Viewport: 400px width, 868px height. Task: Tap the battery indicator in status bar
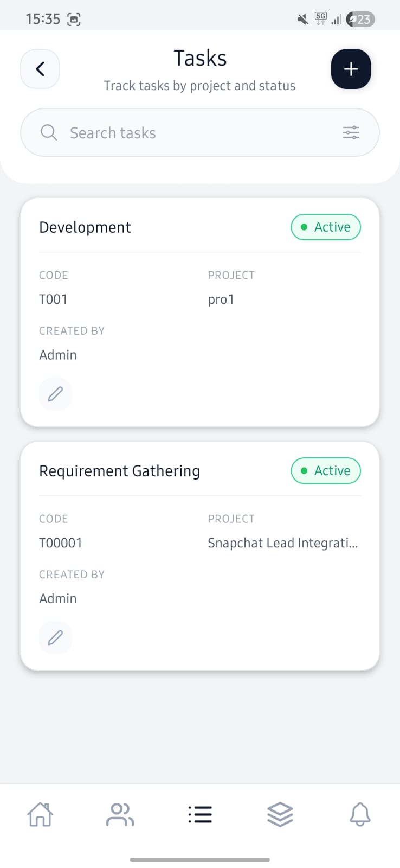[x=360, y=20]
